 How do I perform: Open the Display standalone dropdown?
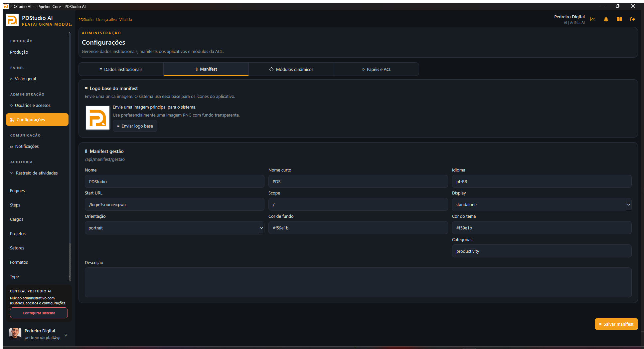542,204
